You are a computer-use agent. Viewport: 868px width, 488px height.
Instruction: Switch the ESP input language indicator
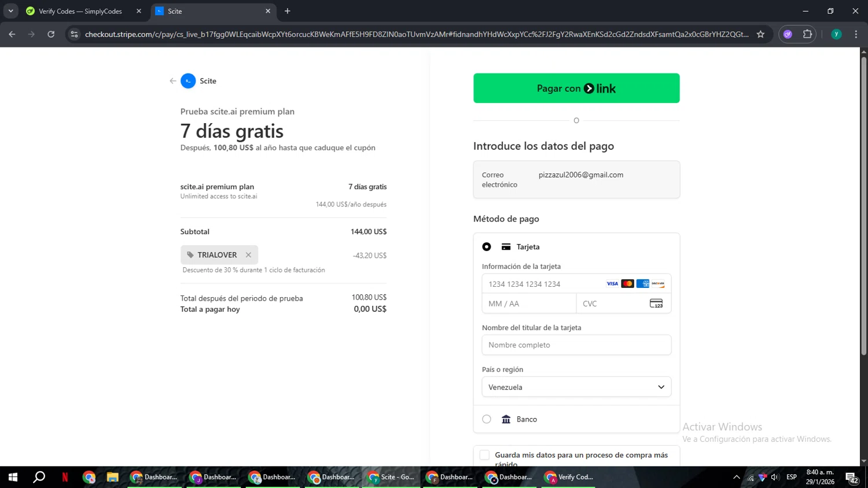click(x=791, y=477)
